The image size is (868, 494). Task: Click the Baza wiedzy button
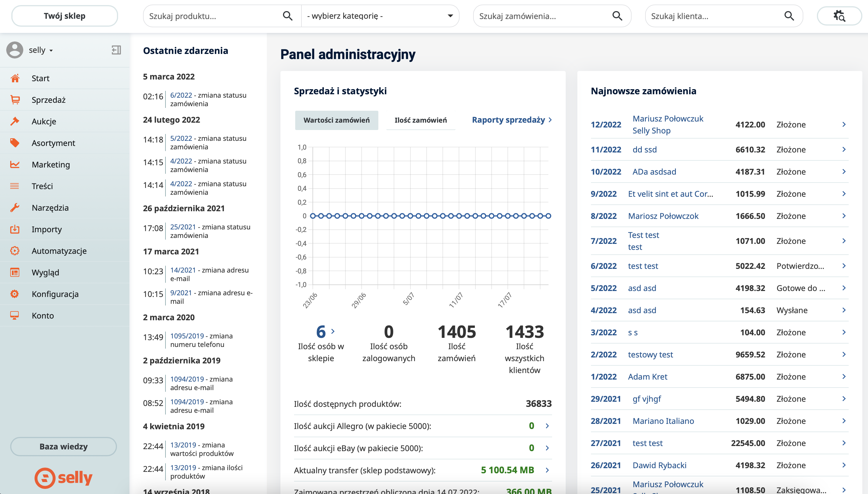(x=63, y=447)
